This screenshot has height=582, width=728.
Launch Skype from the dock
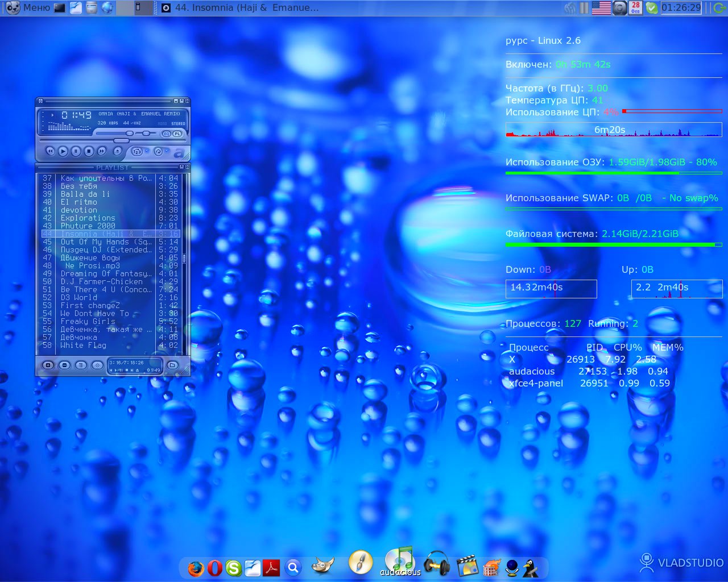pos(234,568)
